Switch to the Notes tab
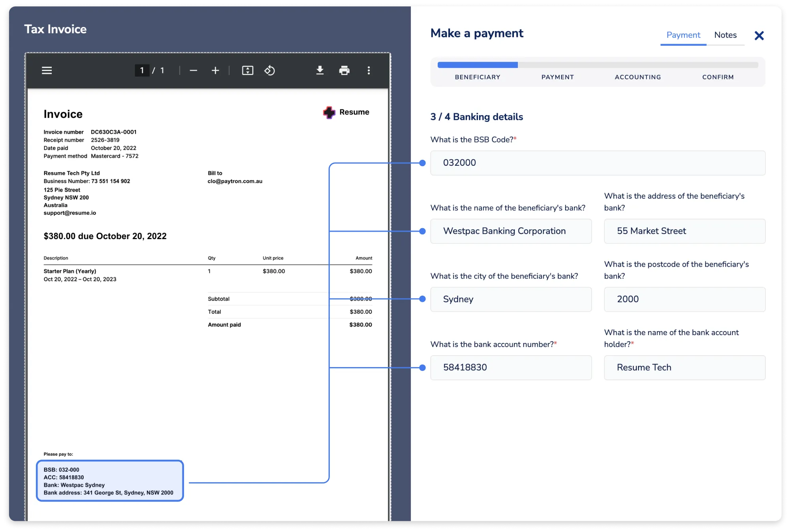The image size is (790, 532). click(x=725, y=35)
